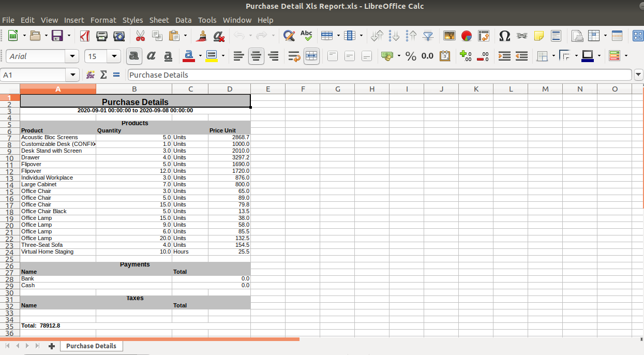Viewport: 644px width, 355px height.
Task: Align cell text left
Action: click(238, 56)
